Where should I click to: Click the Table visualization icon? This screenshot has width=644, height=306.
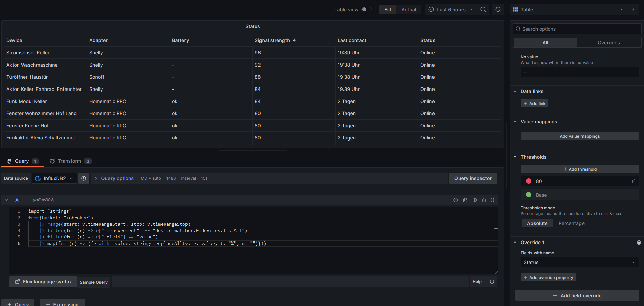pos(515,10)
